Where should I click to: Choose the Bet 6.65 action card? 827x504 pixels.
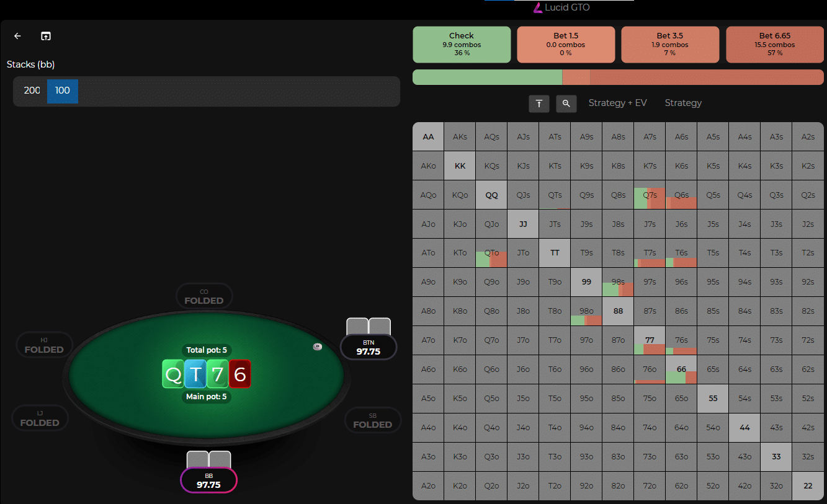pos(775,45)
